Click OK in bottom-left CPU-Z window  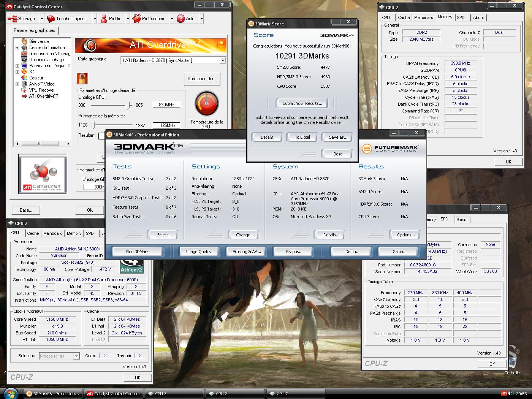point(138,377)
